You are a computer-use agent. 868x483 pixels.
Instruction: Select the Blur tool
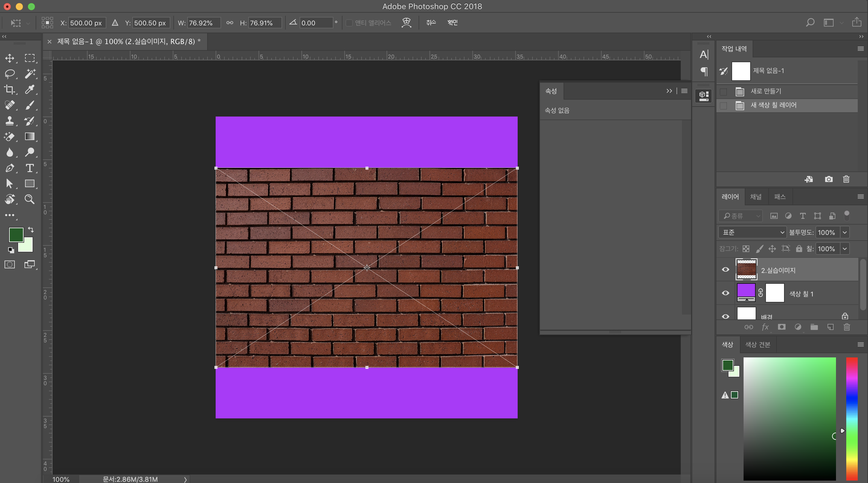10,152
